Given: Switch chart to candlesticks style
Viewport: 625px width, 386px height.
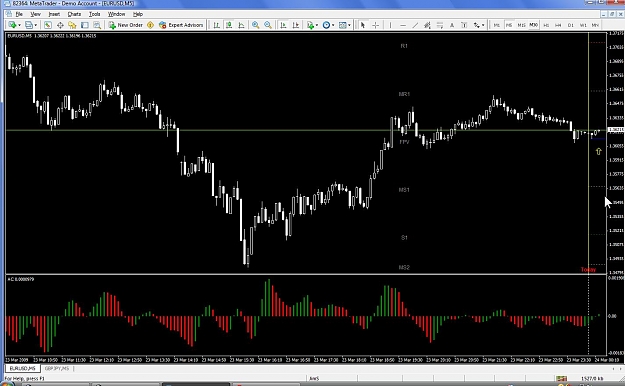Looking at the screenshot, I should tap(229, 25).
